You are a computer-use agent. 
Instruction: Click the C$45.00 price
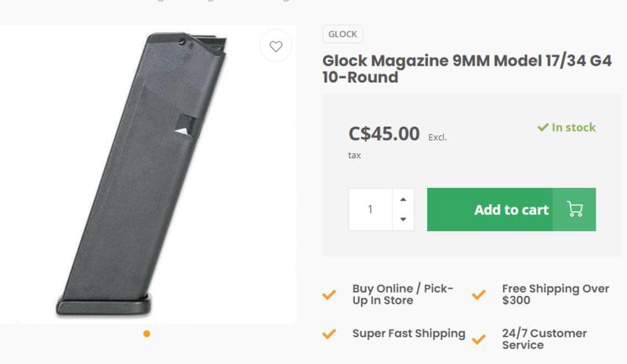point(384,134)
